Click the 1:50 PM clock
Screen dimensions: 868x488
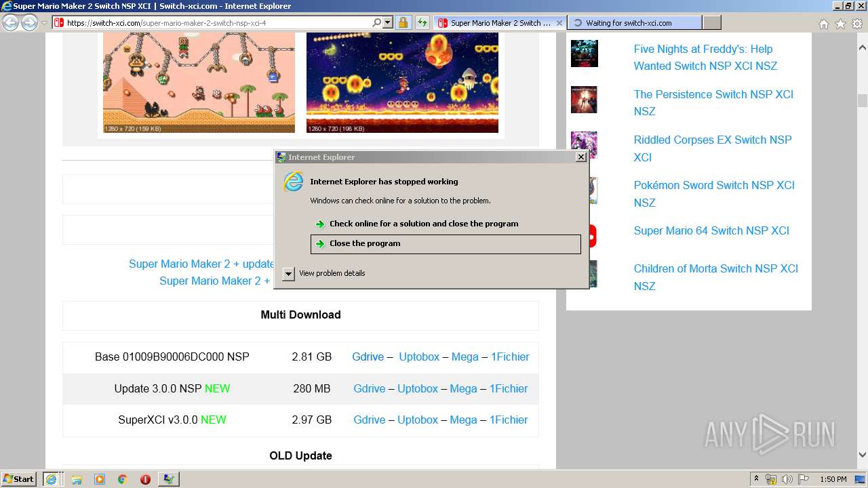coord(833,479)
